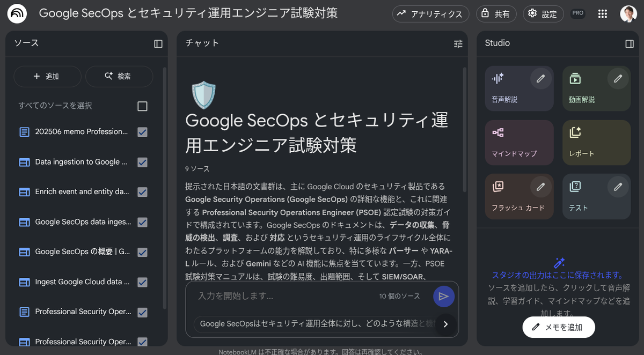Open the レポート tile in Studio
644x355 pixels.
pyautogui.click(x=596, y=142)
